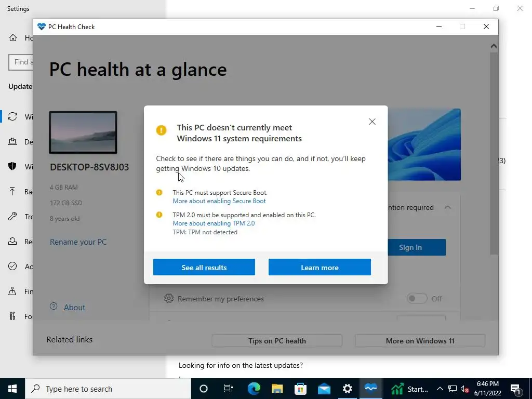Image resolution: width=532 pixels, height=399 pixels.
Task: Click the muted volume tray icon
Action: click(x=465, y=389)
